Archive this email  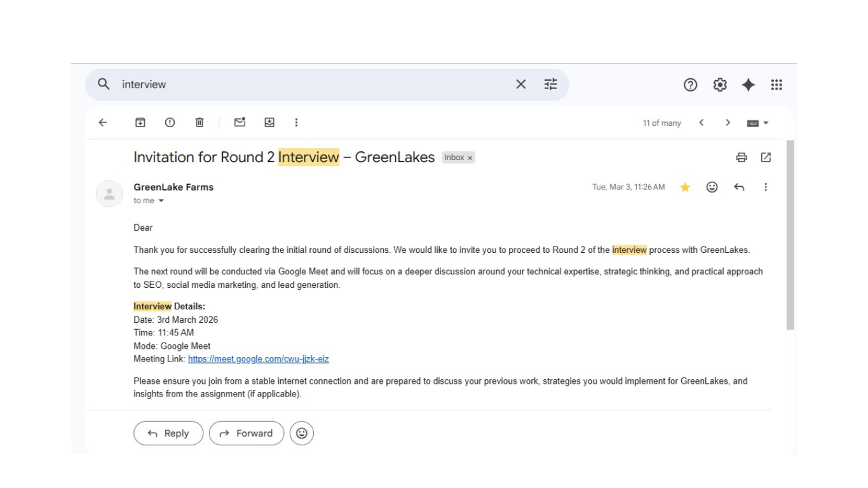(140, 123)
